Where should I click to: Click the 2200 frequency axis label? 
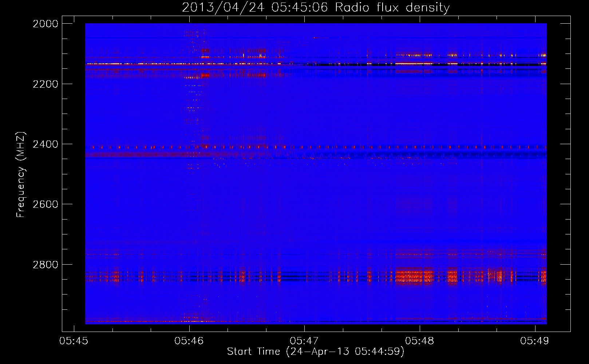pyautogui.click(x=46, y=84)
